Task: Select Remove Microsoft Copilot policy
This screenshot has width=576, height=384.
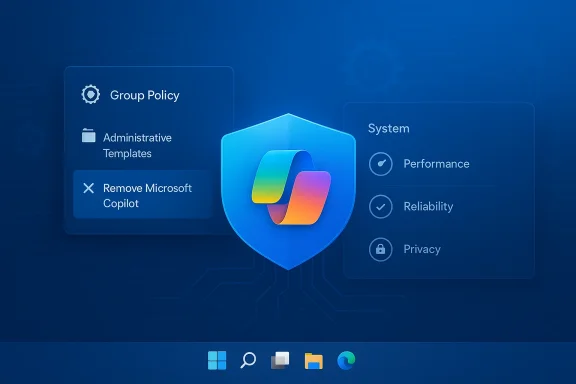Action: pyautogui.click(x=143, y=195)
